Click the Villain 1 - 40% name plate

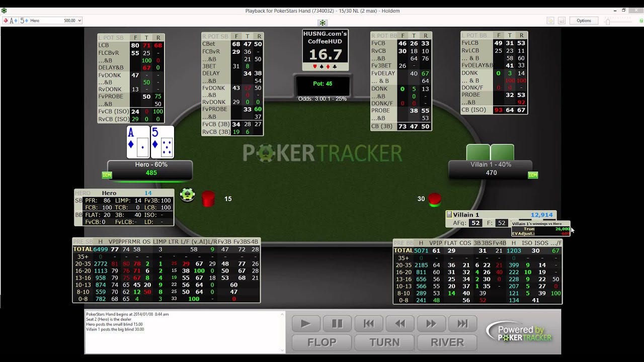pyautogui.click(x=491, y=170)
